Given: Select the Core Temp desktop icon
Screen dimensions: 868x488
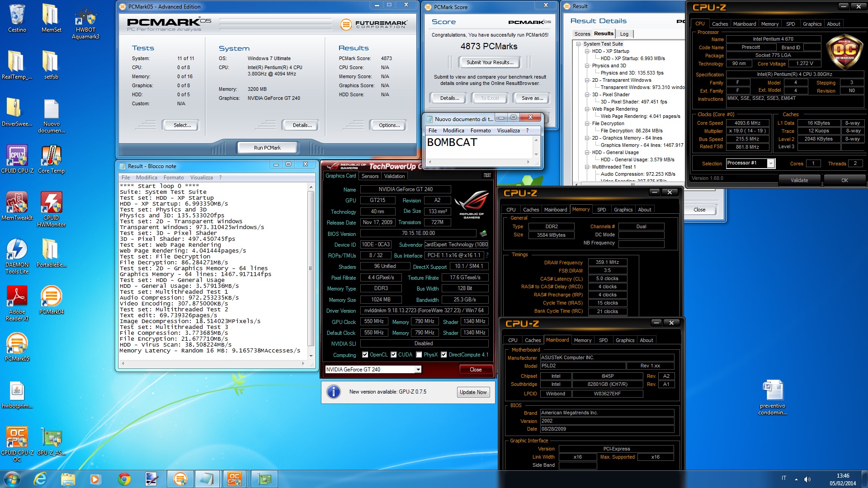Looking at the screenshot, I should pyautogui.click(x=51, y=160).
